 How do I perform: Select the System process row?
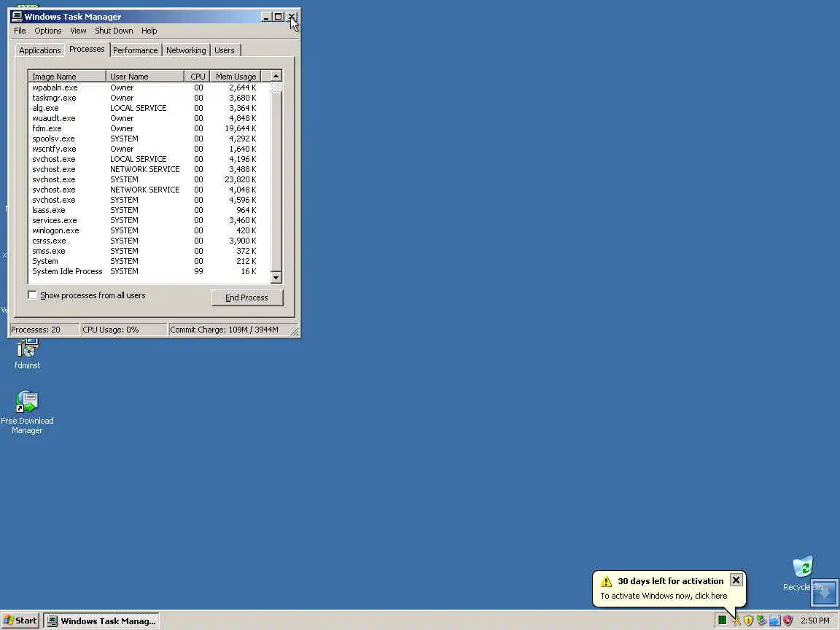point(149,261)
